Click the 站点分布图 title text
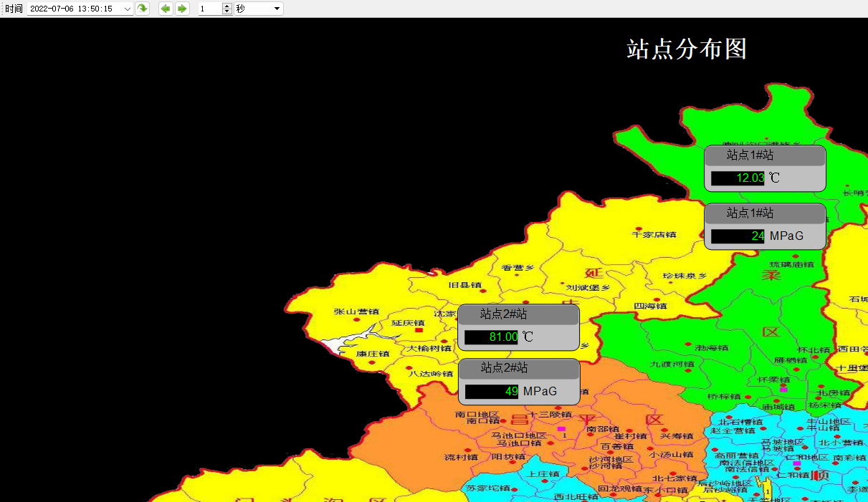The width and height of the screenshot is (868, 502). click(687, 49)
